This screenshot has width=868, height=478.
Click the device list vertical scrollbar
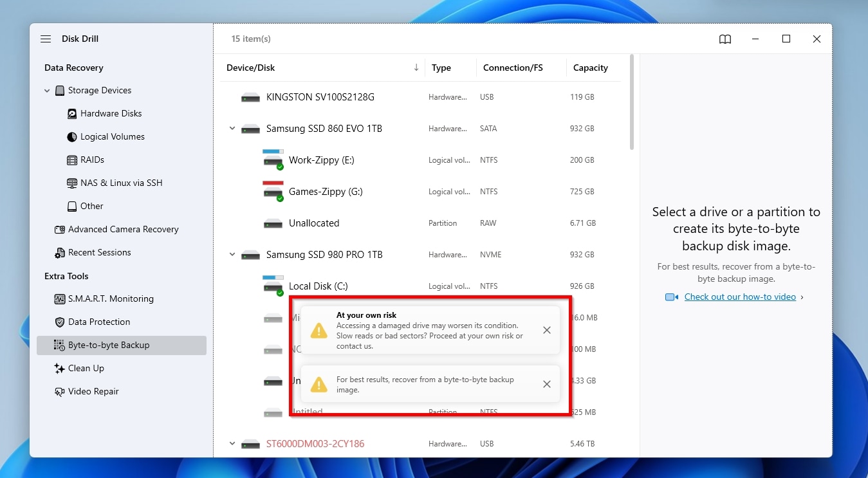[x=631, y=102]
